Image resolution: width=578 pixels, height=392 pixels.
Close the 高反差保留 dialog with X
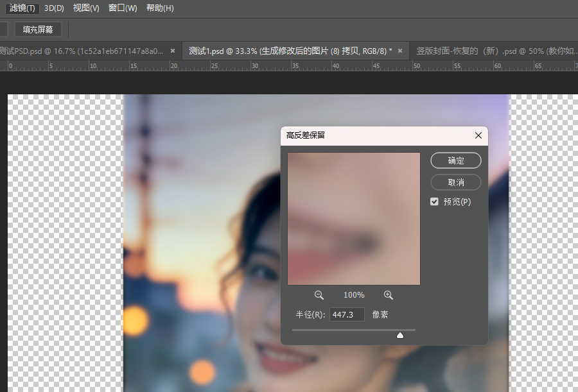tap(478, 136)
